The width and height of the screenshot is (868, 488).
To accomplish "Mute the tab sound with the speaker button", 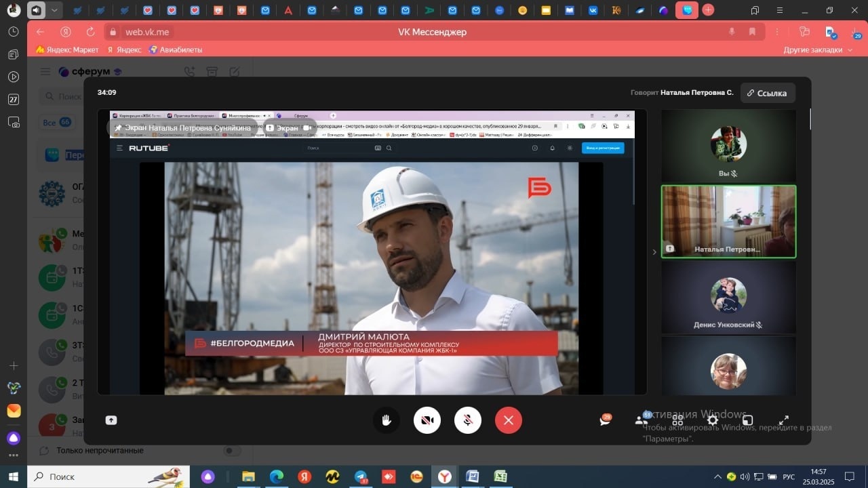I will click(x=37, y=9).
